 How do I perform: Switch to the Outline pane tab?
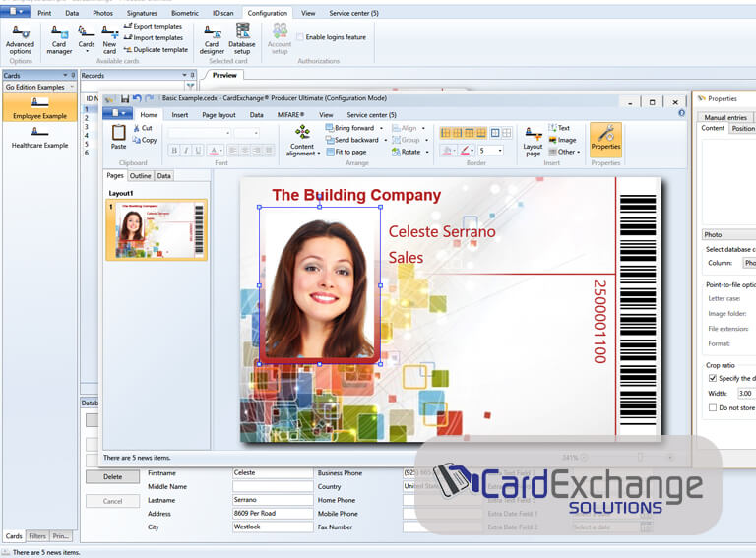pos(141,176)
